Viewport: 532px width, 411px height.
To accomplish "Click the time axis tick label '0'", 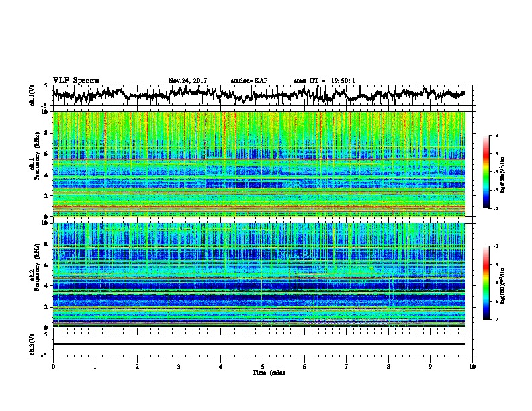I will coord(53,367).
